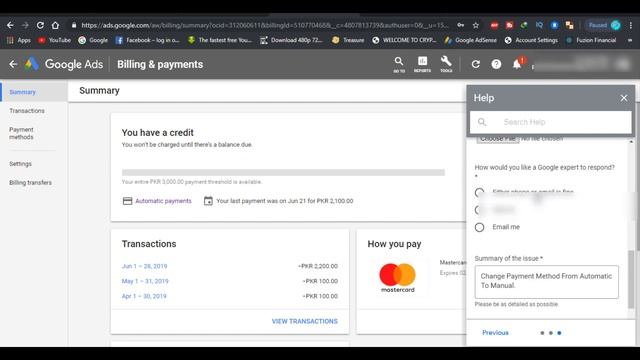
Task: Open the Summary sidebar tab
Action: pos(34,92)
